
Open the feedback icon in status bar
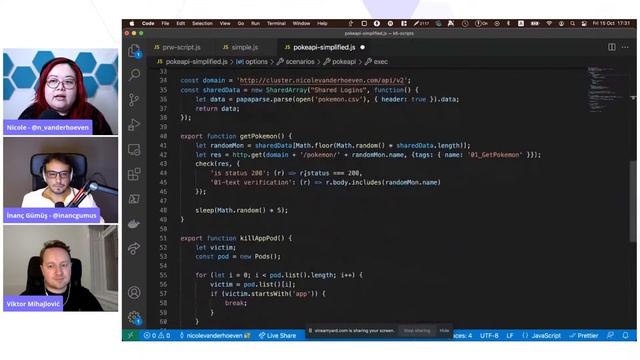tap(611, 336)
